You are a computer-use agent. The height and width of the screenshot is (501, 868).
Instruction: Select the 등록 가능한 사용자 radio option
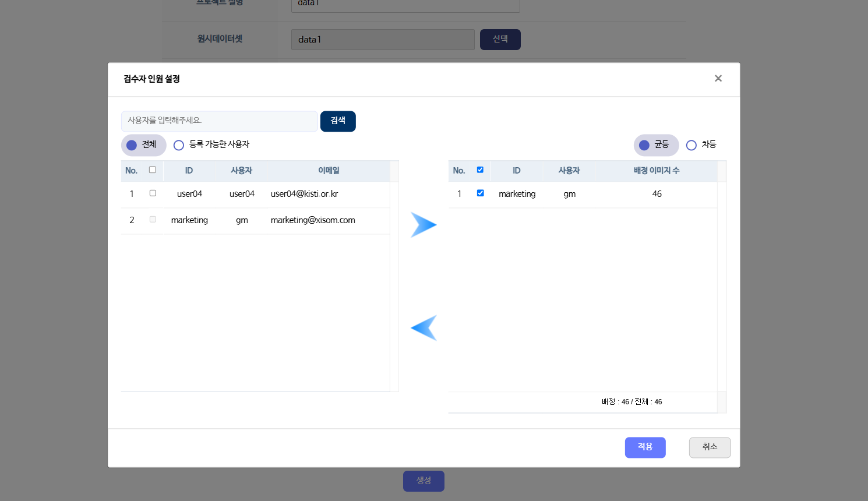[x=179, y=145]
